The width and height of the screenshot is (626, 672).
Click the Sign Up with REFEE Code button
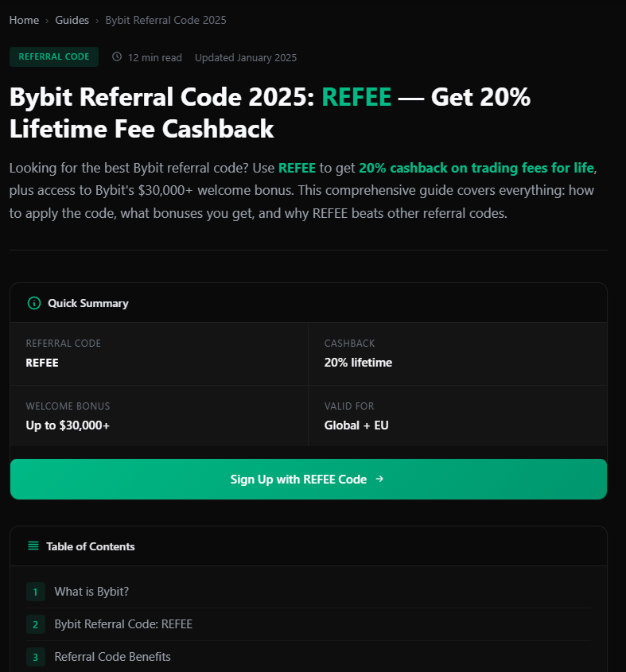pos(308,479)
